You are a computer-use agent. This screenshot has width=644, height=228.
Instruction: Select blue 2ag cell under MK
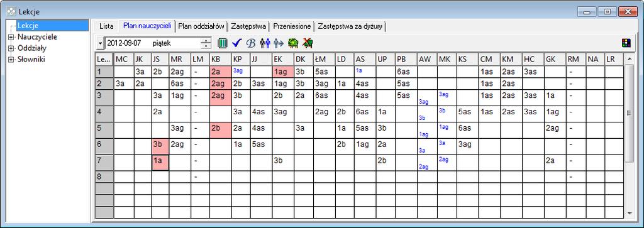pyautogui.click(x=447, y=163)
